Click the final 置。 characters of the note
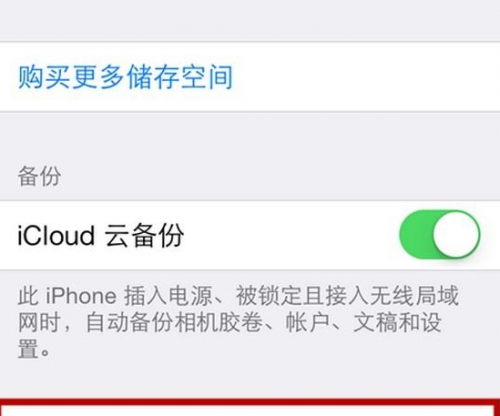The width and height of the screenshot is (500, 416). [x=34, y=349]
